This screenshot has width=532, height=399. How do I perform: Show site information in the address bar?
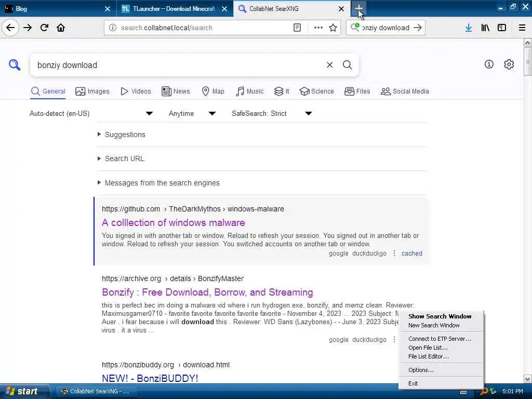tap(112, 28)
